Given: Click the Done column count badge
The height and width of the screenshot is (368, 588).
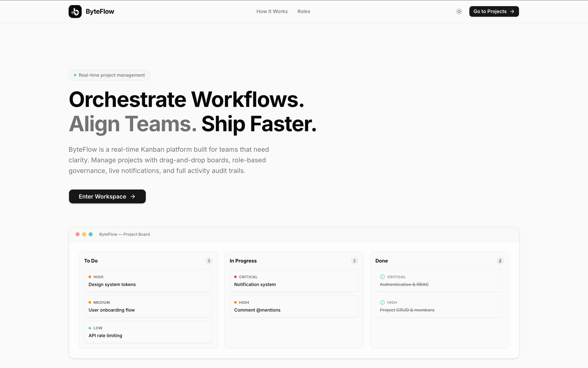Looking at the screenshot, I should (500, 261).
